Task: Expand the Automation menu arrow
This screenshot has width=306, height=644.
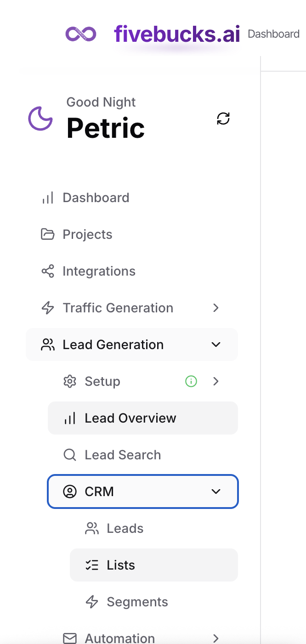Action: 216,638
